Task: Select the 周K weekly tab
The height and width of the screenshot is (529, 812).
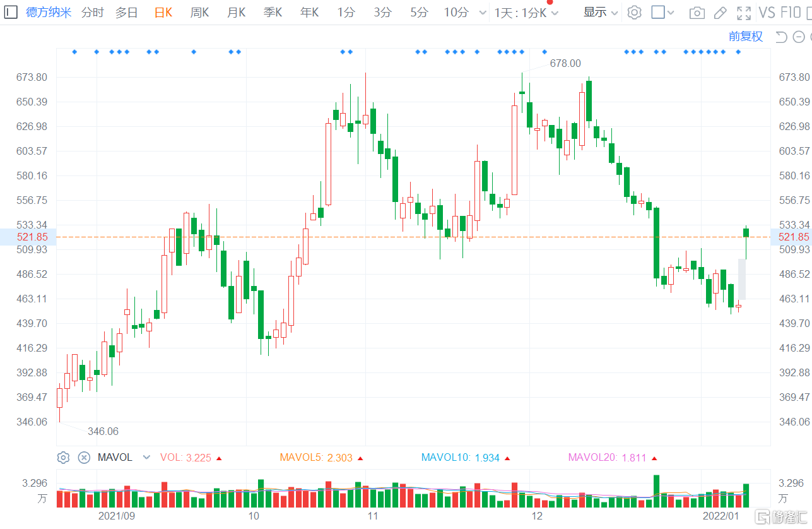Action: point(199,12)
